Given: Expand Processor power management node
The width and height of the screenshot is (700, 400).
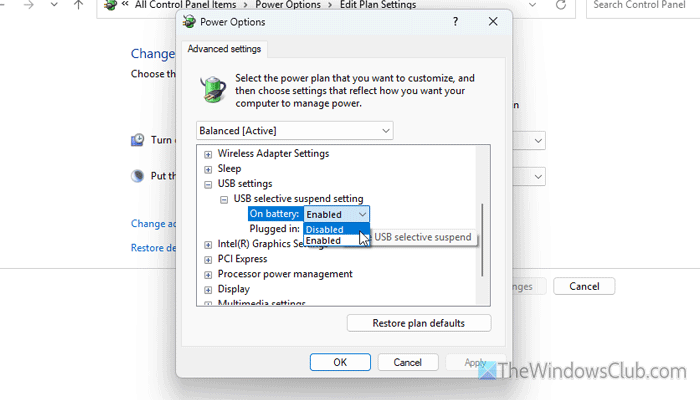Looking at the screenshot, I should 208,275.
